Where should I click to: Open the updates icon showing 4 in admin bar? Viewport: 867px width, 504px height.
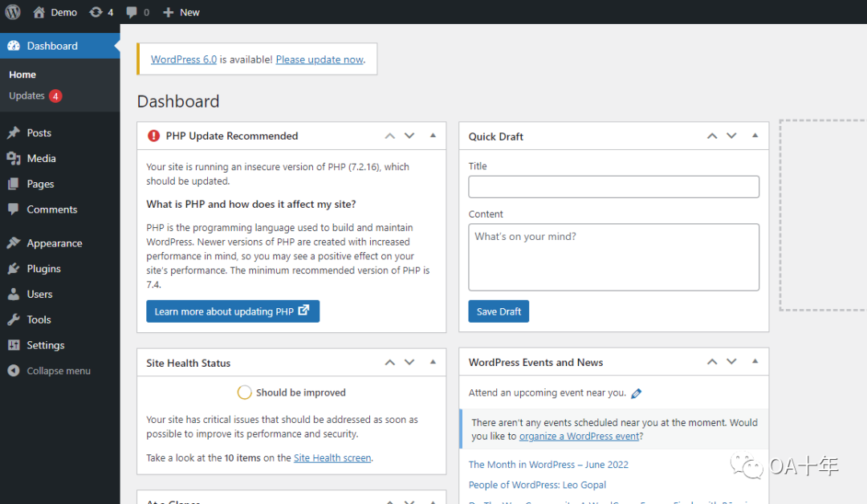96,12
